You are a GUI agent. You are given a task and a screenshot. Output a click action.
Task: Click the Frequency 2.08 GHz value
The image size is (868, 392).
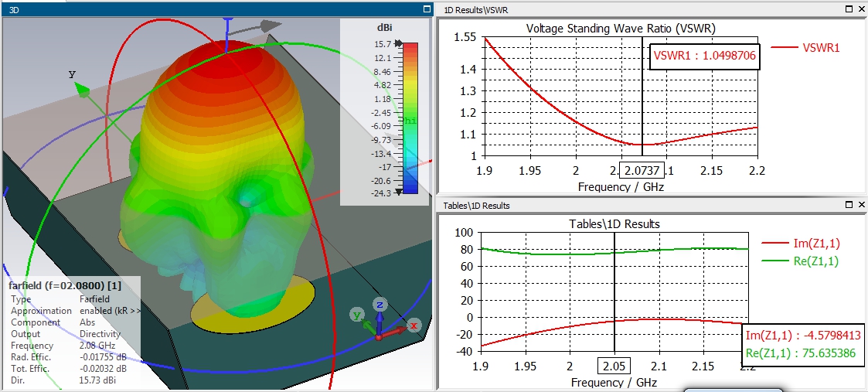click(x=97, y=346)
